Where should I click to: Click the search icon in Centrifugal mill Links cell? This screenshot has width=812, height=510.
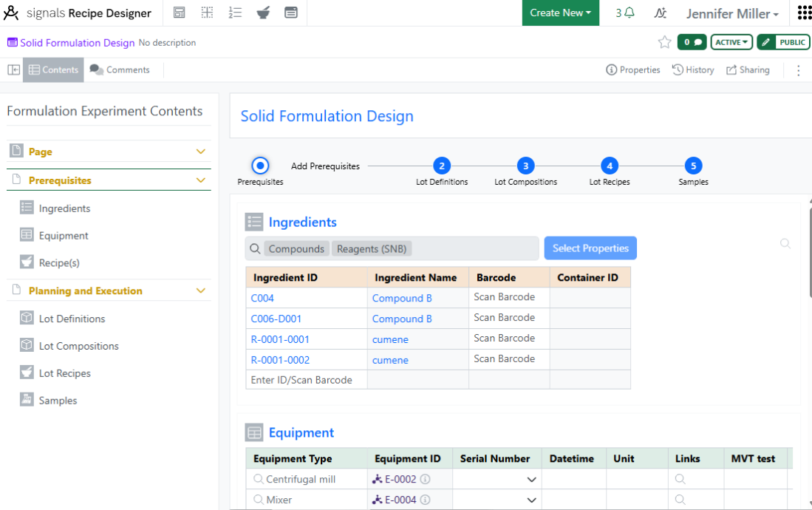[680, 479]
